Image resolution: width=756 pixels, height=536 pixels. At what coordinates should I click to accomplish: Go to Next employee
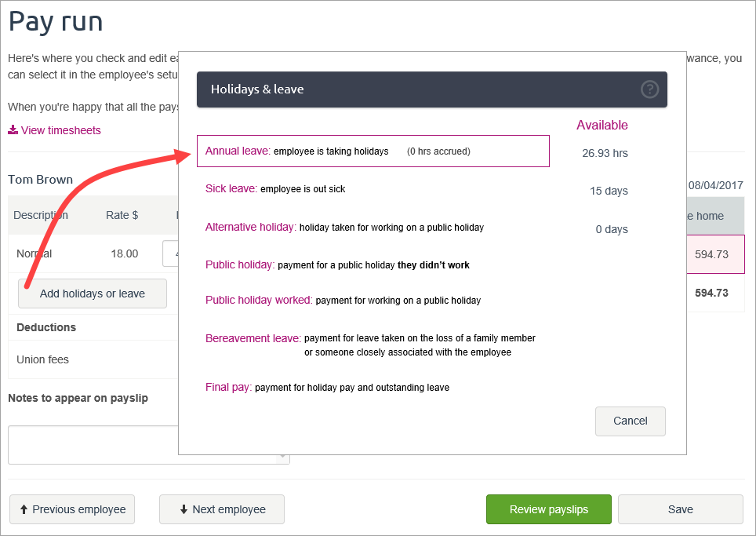(x=222, y=509)
